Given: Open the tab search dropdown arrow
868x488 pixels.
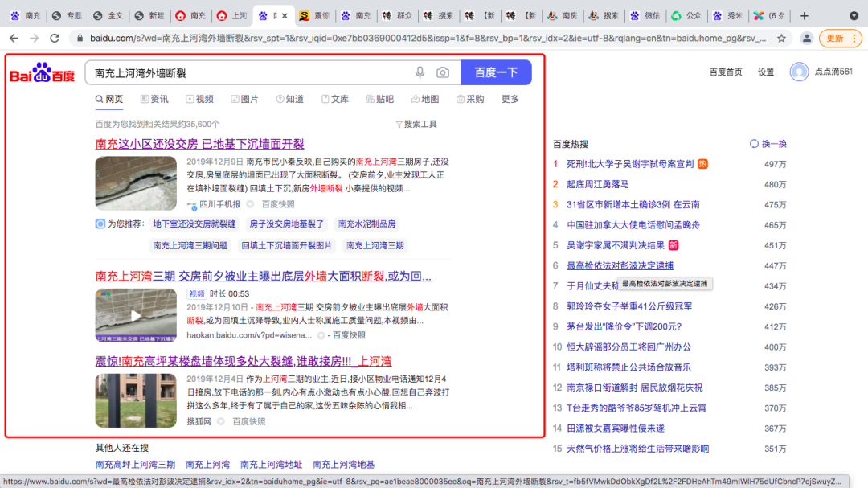Looking at the screenshot, I should (854, 16).
